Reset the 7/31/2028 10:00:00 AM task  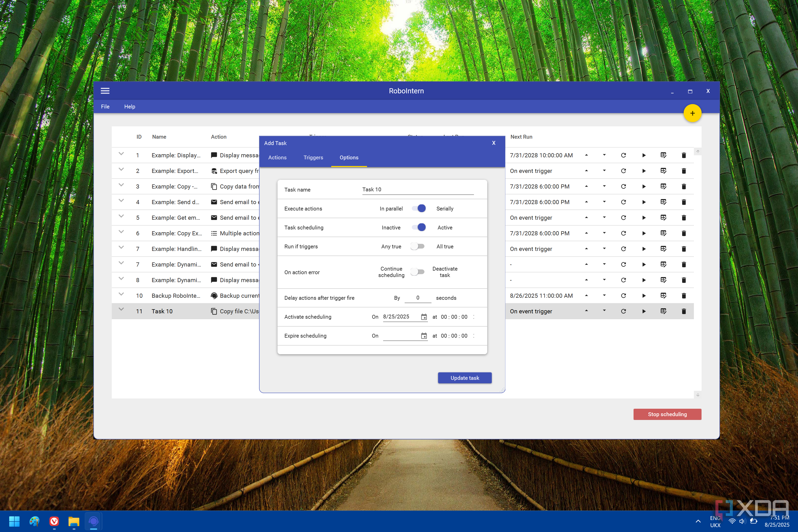[x=623, y=155]
